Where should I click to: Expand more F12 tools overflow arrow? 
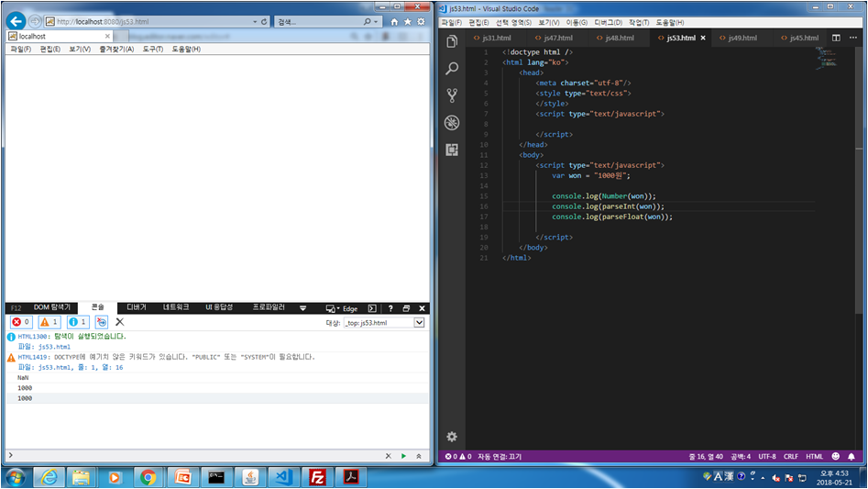[302, 308]
